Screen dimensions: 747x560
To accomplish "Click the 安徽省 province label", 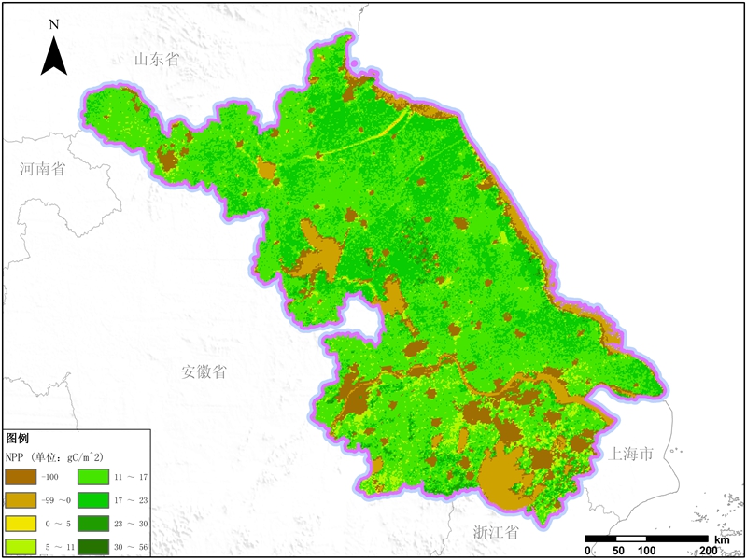I will 204,371.
